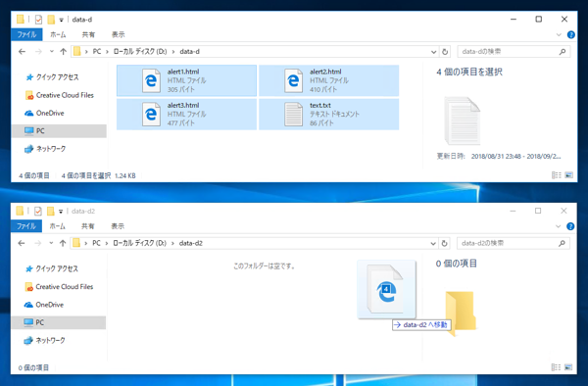Open ホーム tab in data-d window
The width and height of the screenshot is (588, 386).
click(x=58, y=34)
